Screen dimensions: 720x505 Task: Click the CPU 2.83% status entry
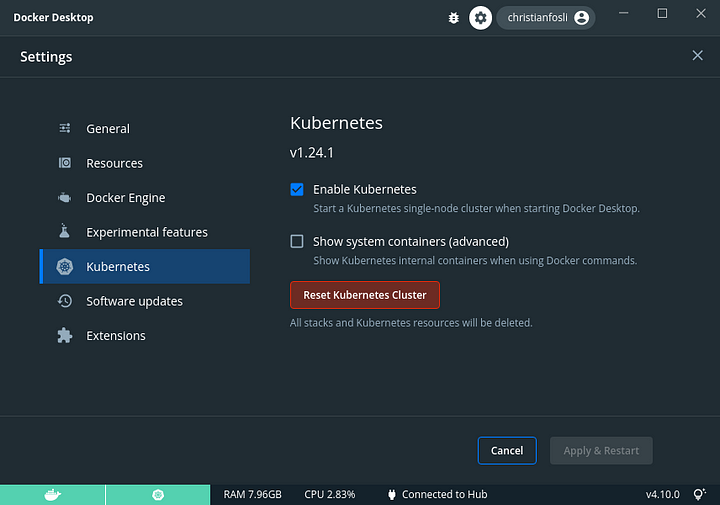point(330,494)
